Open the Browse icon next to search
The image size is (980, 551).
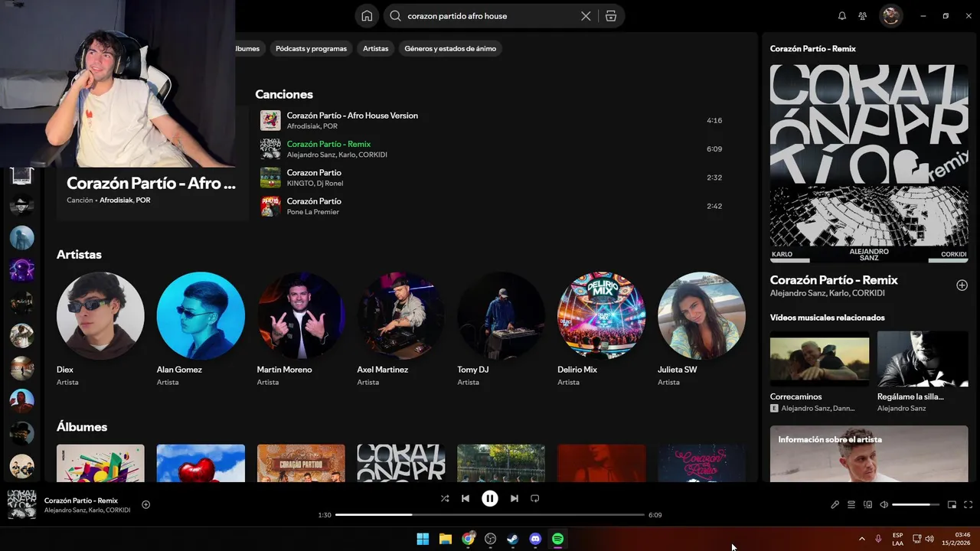[x=611, y=16]
